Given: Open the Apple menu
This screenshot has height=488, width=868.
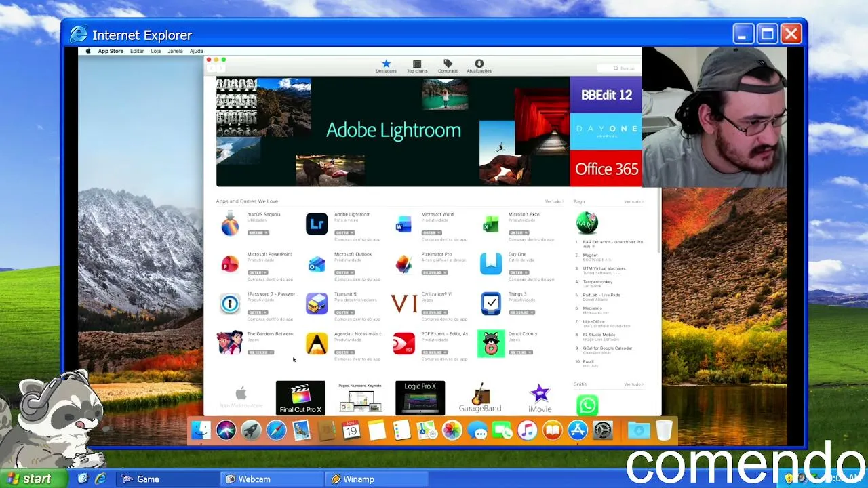Looking at the screenshot, I should (x=88, y=51).
